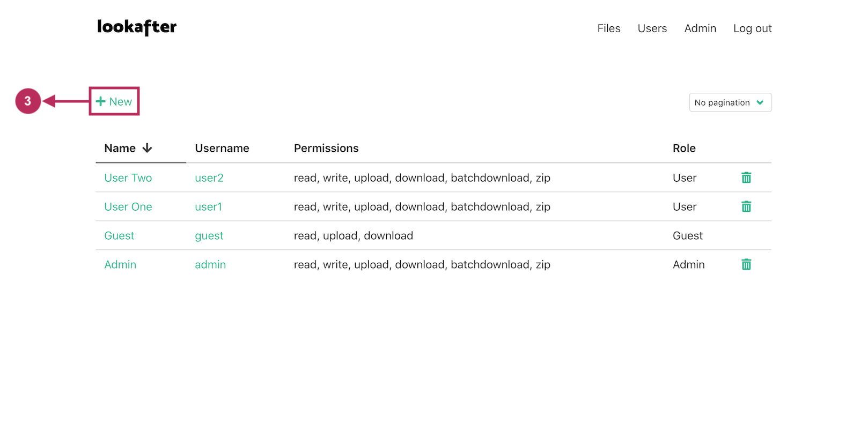Screen dimensions: 868x429
Task: Click trash icon in User One row
Action: tap(746, 206)
